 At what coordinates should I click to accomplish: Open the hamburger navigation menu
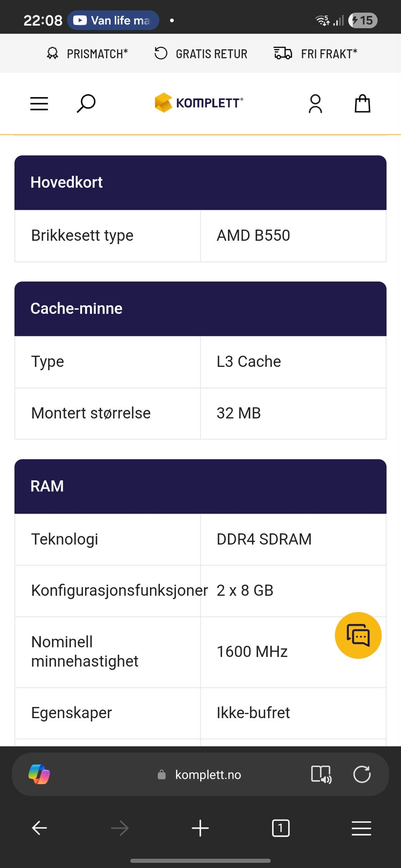pos(39,103)
